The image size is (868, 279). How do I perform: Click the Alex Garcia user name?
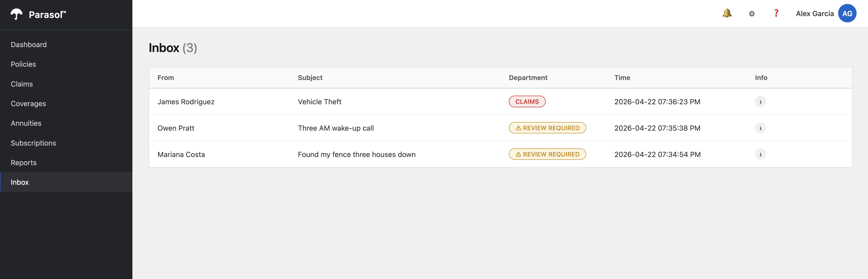point(814,14)
